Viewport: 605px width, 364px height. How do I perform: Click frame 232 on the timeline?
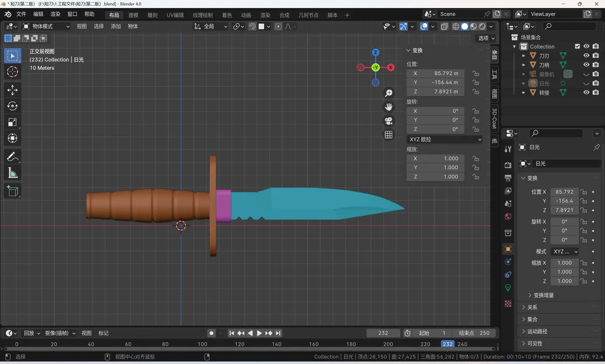pyautogui.click(x=447, y=344)
